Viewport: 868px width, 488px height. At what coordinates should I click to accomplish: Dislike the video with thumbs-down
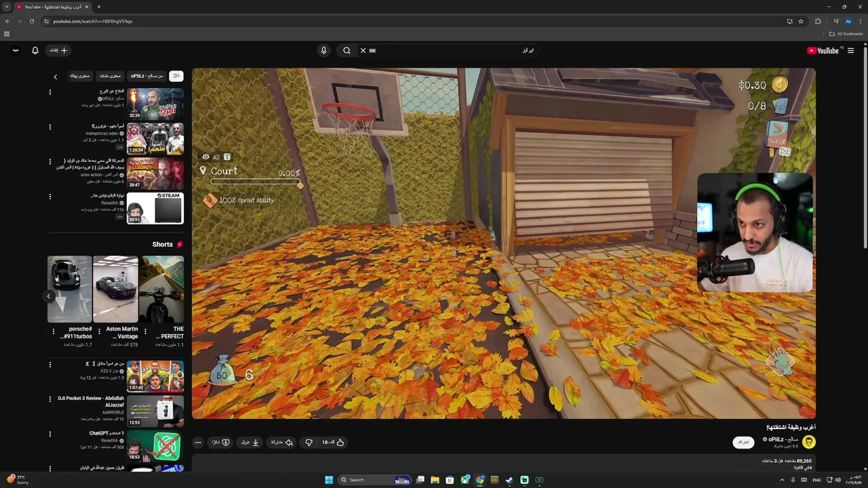pyautogui.click(x=309, y=443)
